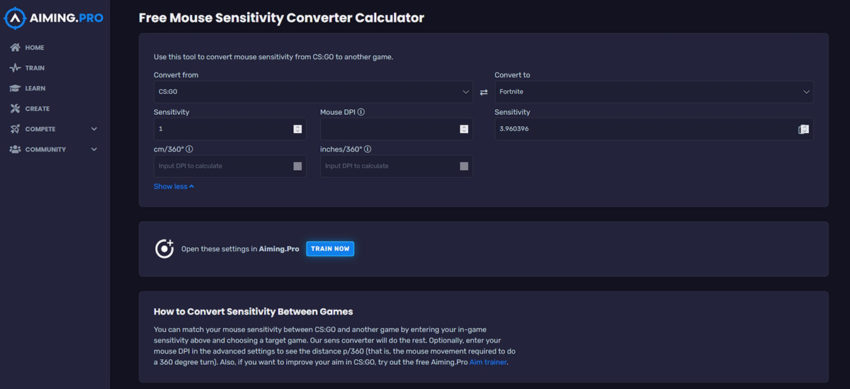Click the inches/360° field's copy icon

pyautogui.click(x=464, y=166)
